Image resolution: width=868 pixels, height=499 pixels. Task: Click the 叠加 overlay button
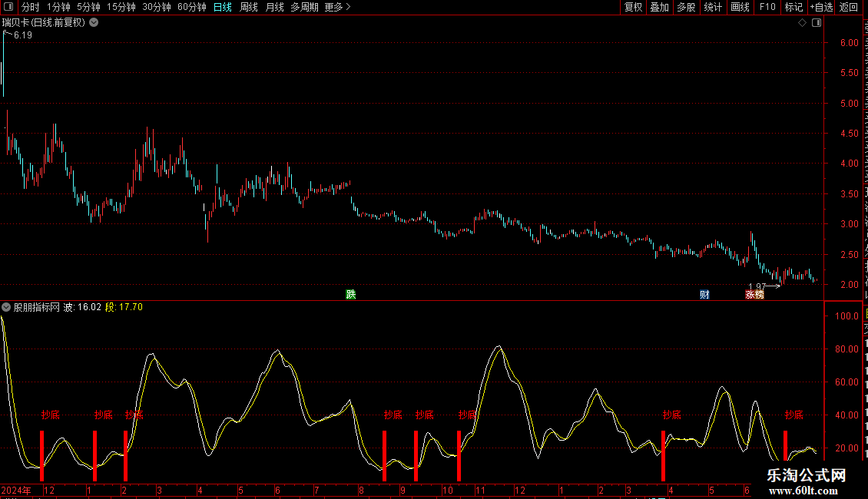coord(660,7)
